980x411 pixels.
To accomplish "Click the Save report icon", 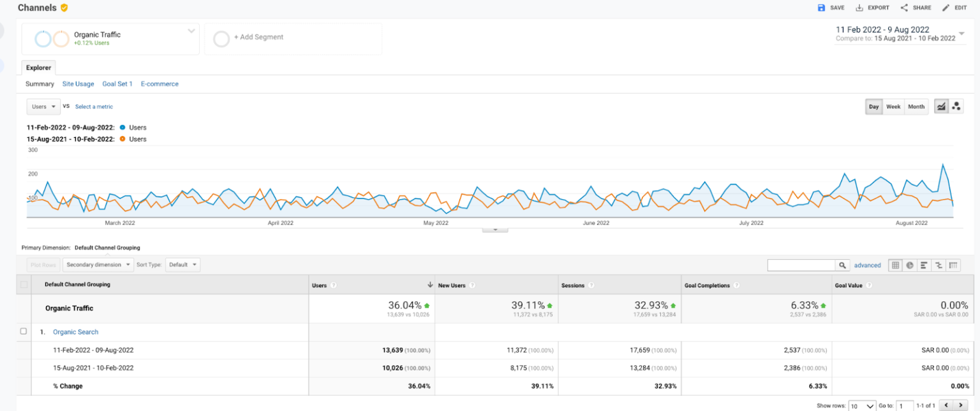I will [x=821, y=8].
